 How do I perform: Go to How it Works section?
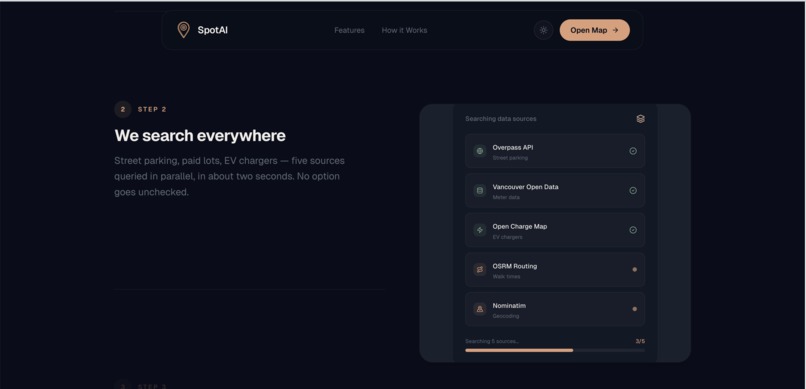tap(404, 30)
